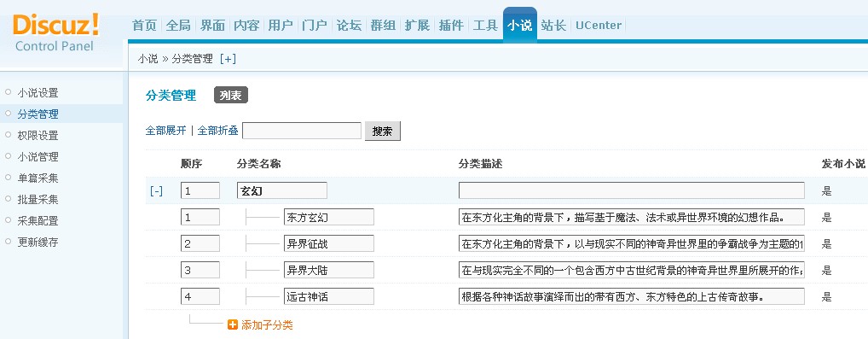Screen dimensions: 868x339
Task: Focus the category search text box
Action: [302, 131]
